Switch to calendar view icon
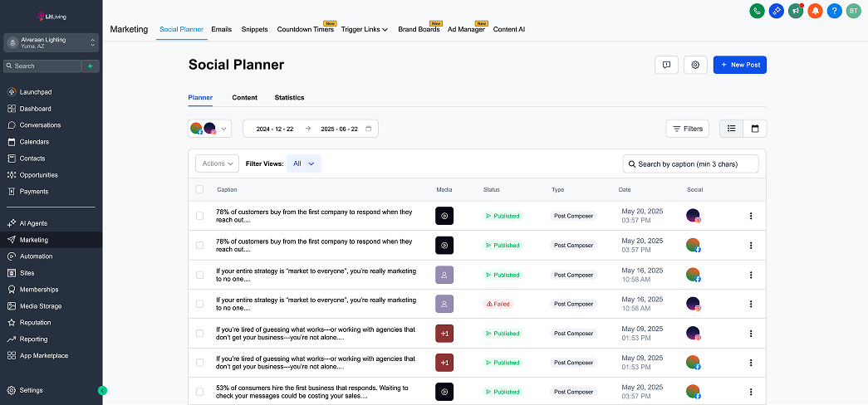The image size is (868, 405). [755, 129]
